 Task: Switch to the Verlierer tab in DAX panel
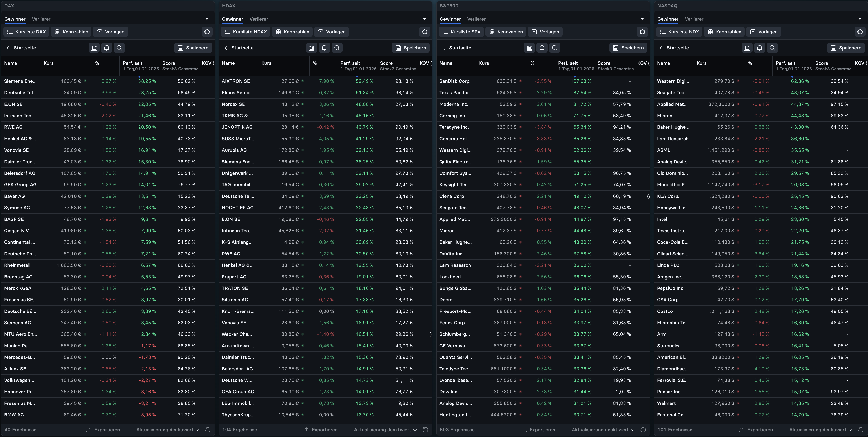[x=41, y=19]
